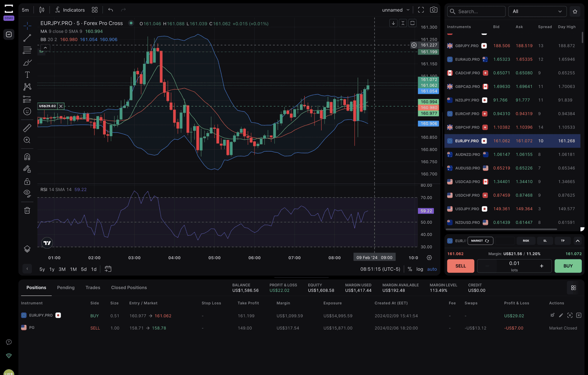Take a chart snapshot with camera icon
588x375 pixels.
click(433, 10)
